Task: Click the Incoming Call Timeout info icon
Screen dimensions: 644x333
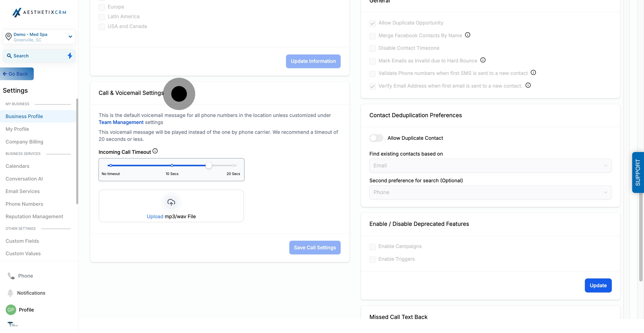Action: pos(155,151)
